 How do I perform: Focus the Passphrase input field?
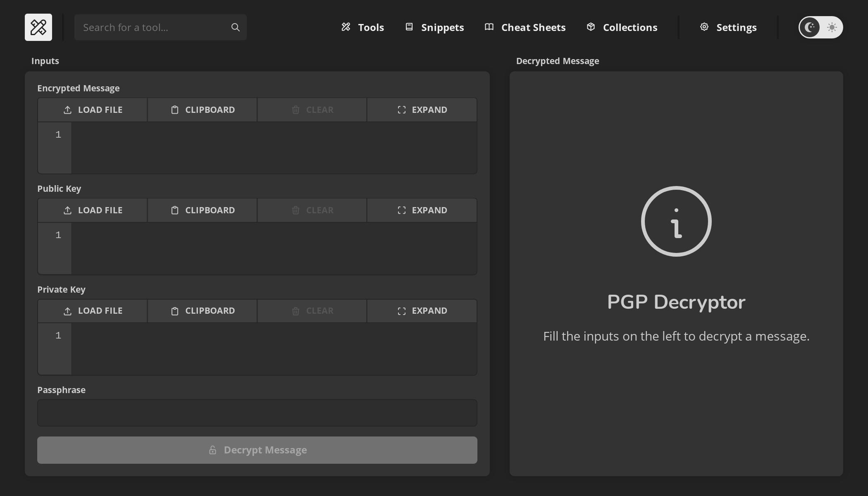click(x=257, y=413)
